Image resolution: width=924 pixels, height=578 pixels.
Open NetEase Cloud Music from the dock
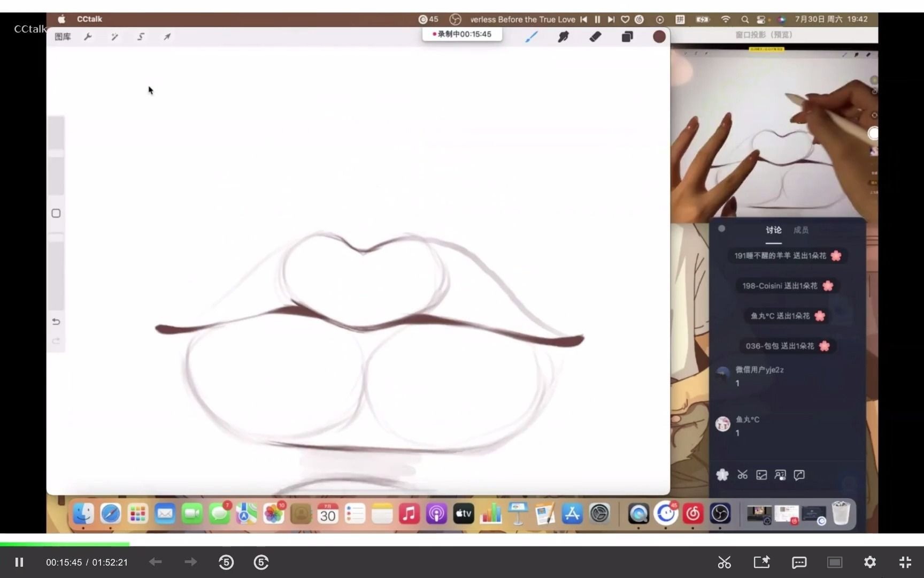point(693,514)
